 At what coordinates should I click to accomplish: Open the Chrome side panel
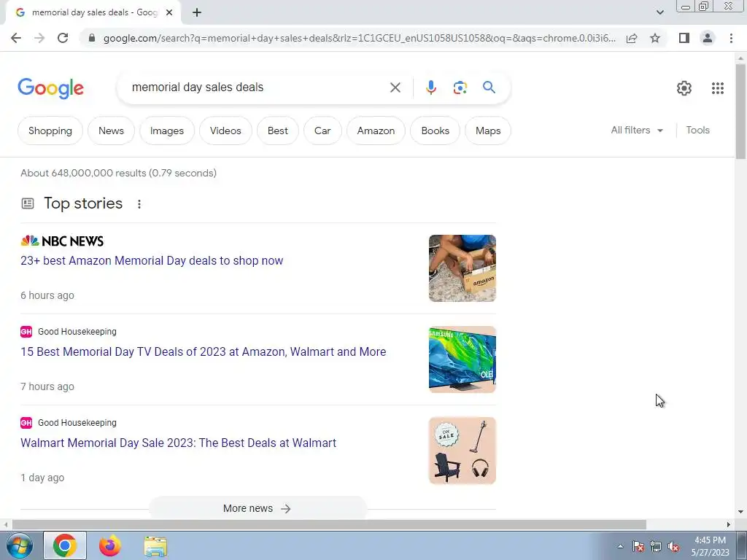click(x=684, y=38)
